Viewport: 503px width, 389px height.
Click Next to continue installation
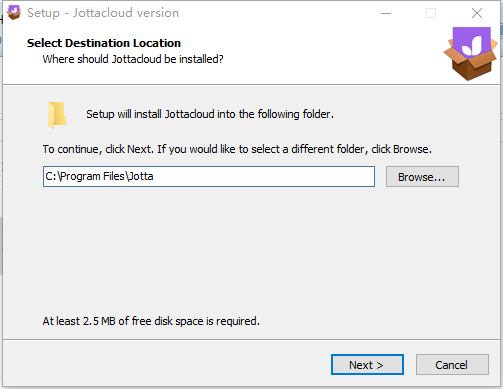tap(367, 365)
